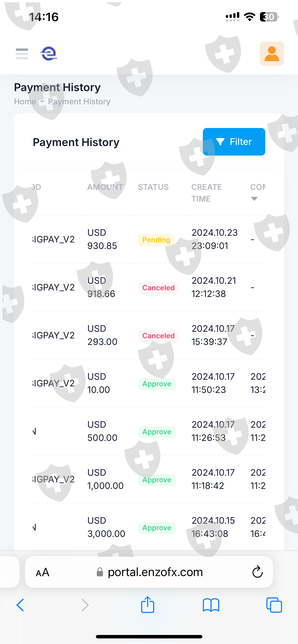
Task: Tap the portal.enzofx.com address bar
Action: click(x=155, y=572)
